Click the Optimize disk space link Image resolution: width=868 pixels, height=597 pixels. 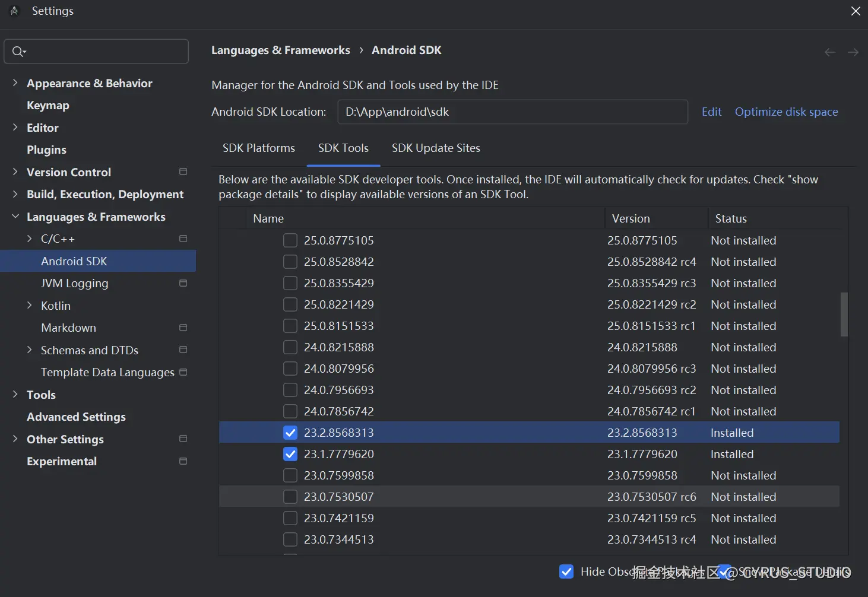coord(786,112)
